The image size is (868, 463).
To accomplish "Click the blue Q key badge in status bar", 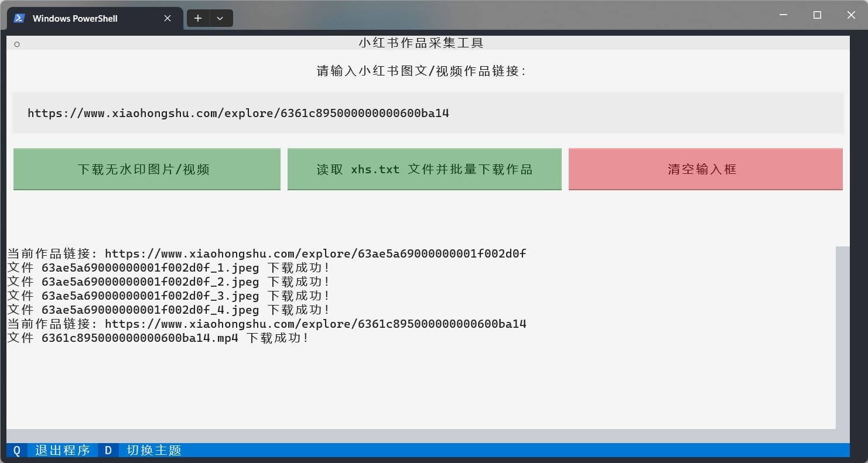I will click(16, 450).
